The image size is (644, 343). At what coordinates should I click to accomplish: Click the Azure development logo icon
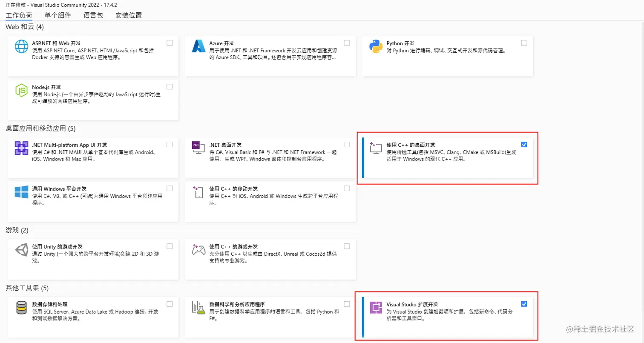click(x=199, y=46)
